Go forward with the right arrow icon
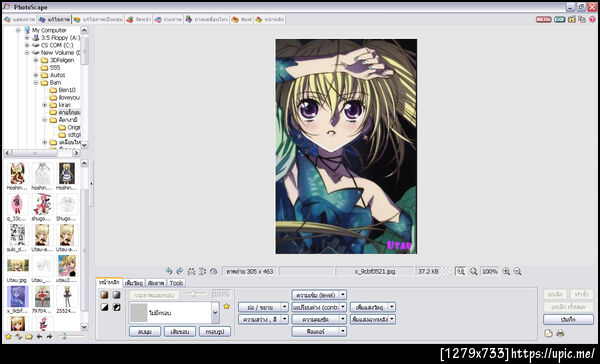Image resolution: width=600 pixels, height=364 pixels. pos(49,337)
